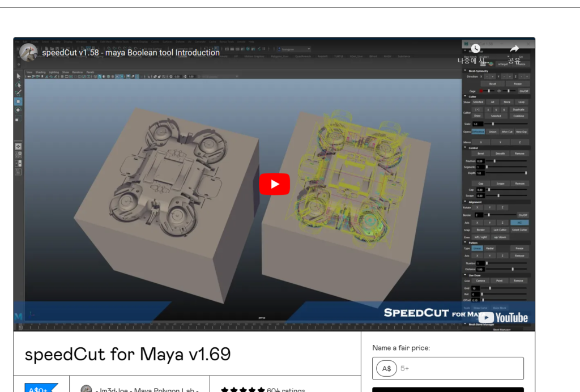This screenshot has width=580, height=392.
Task: Click the video Share arrow icon
Action: tap(514, 49)
